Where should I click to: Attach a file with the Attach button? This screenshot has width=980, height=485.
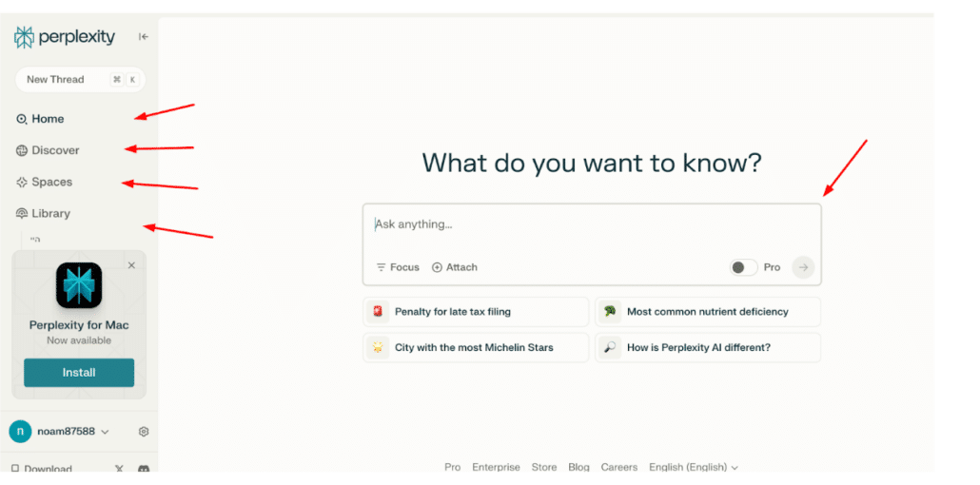(455, 267)
